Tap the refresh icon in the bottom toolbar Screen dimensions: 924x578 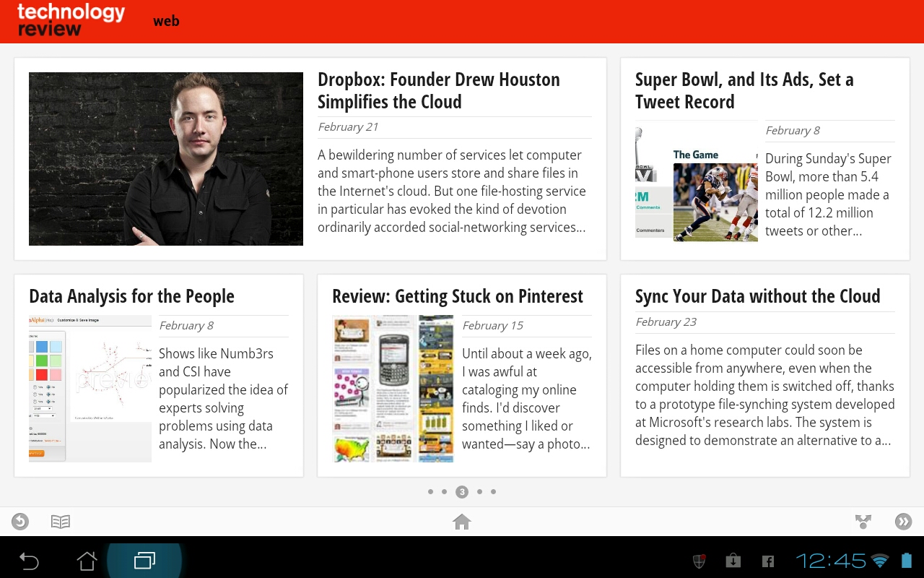20,521
